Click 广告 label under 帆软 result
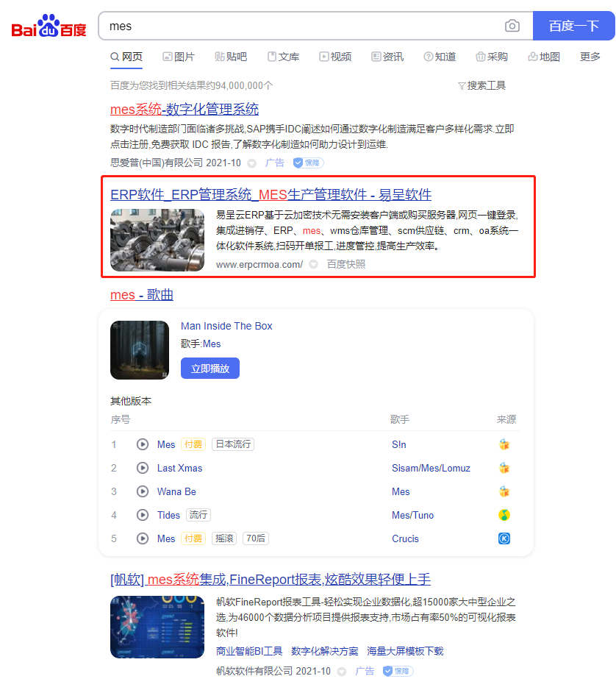This screenshot has height=690, width=616. click(365, 671)
